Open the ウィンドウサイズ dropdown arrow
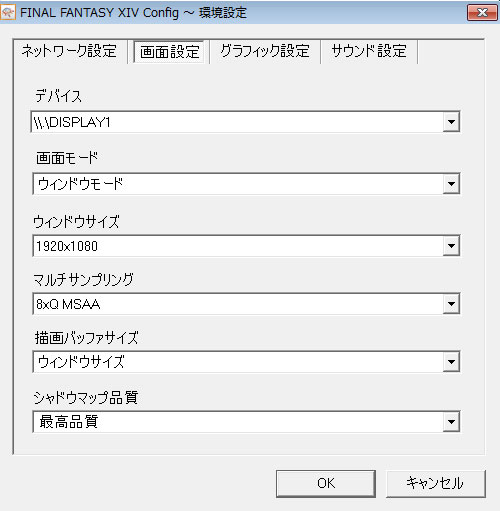 451,246
